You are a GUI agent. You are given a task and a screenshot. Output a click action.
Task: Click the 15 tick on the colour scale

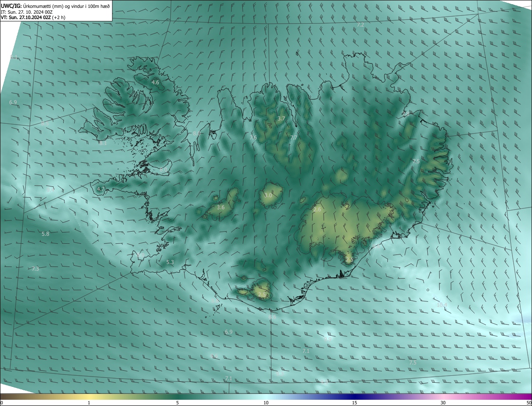[x=355, y=403]
